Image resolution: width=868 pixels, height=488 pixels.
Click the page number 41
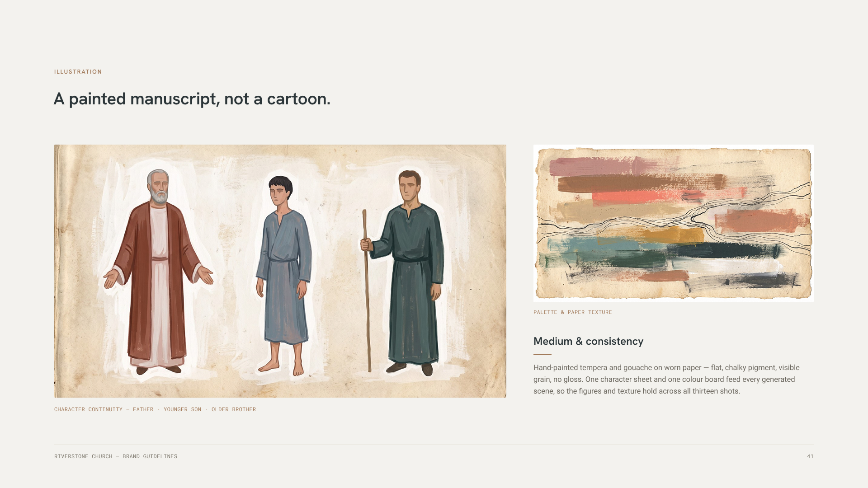(x=810, y=456)
